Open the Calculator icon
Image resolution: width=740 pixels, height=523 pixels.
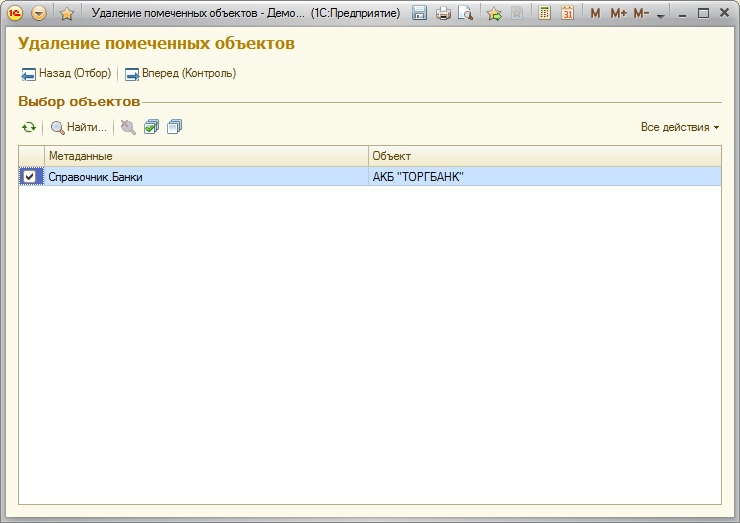coord(544,13)
